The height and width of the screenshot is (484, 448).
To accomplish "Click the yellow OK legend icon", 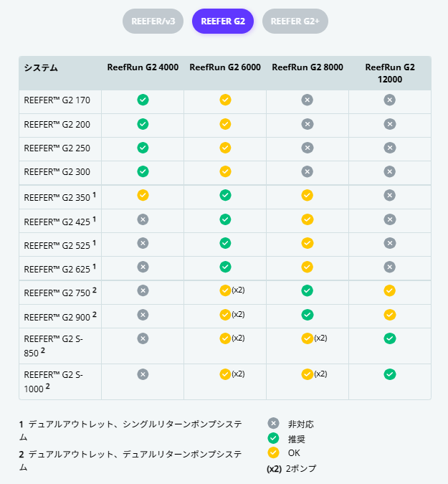I will [273, 452].
